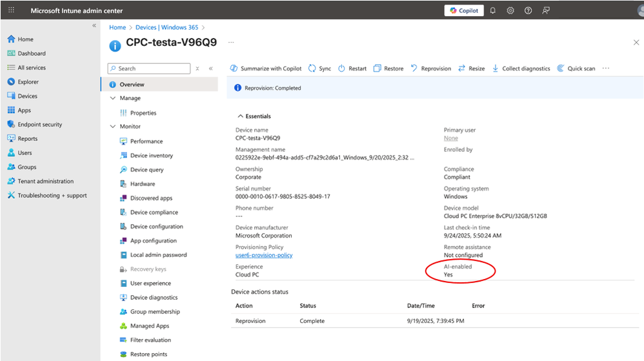Open toolbar overflow ellipsis menu
Image resolution: width=644 pixels, height=361 pixels.
coord(606,68)
